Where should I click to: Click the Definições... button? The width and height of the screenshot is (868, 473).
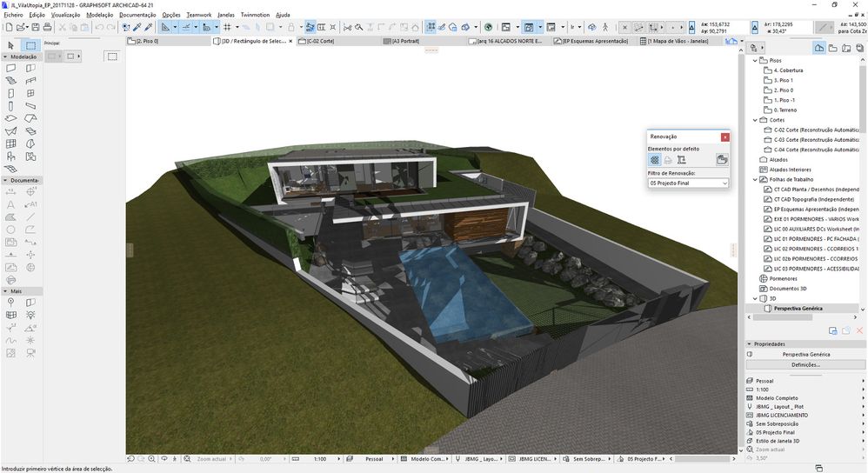pos(805,365)
